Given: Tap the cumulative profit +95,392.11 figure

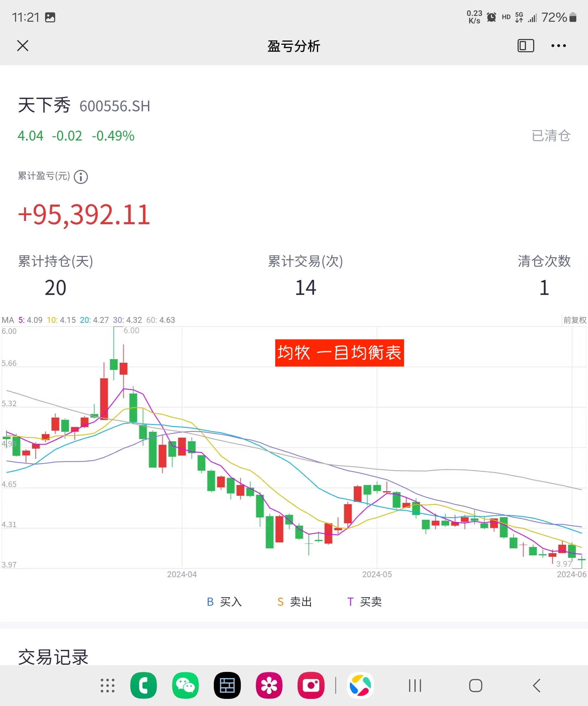Looking at the screenshot, I should coord(83,214).
